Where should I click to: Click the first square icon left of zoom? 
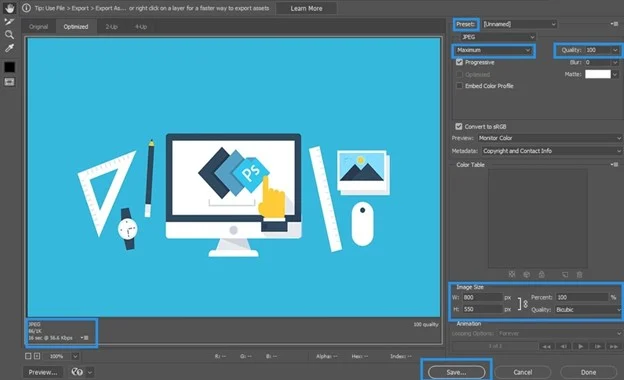coord(28,356)
